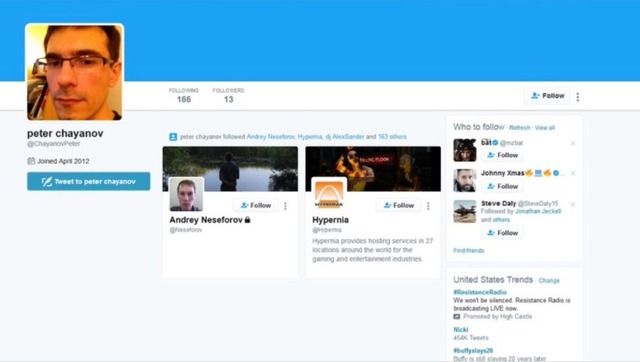Open the Following count tab
The height and width of the screenshot is (362, 640).
[x=184, y=95]
